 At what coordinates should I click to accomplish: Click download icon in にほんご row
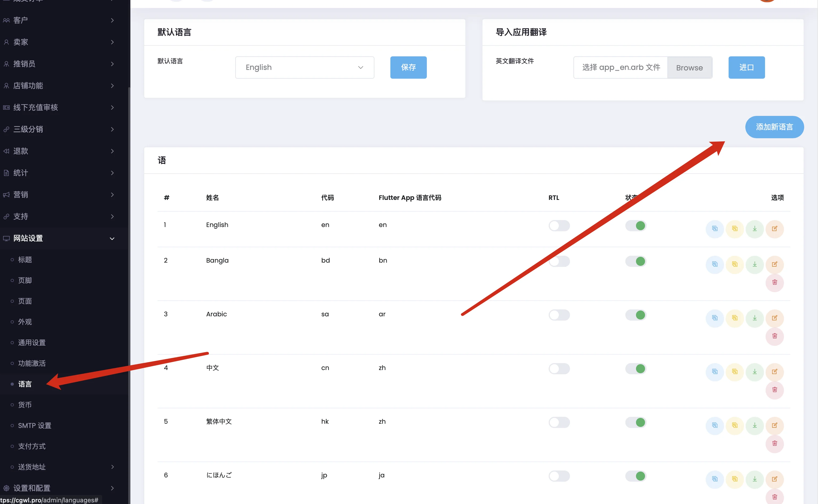point(755,479)
